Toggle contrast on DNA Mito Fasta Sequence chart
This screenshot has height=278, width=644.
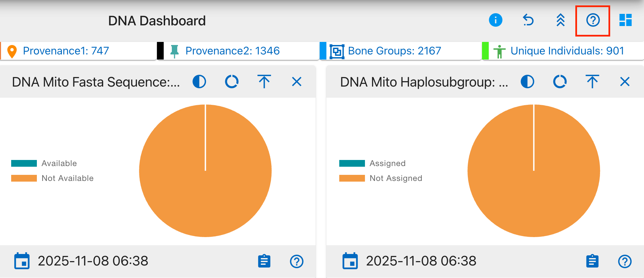click(x=199, y=82)
